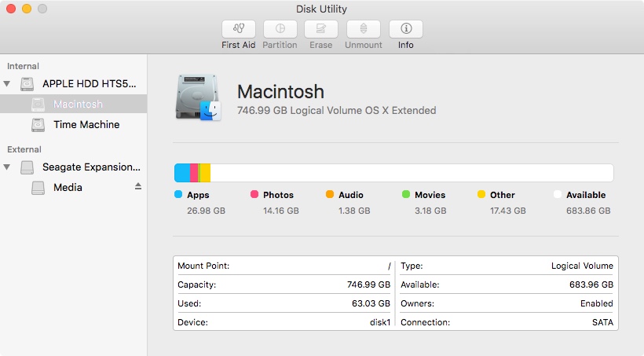644x356 pixels.
Task: Click the Available value '683.96 GB'
Action: click(x=591, y=285)
